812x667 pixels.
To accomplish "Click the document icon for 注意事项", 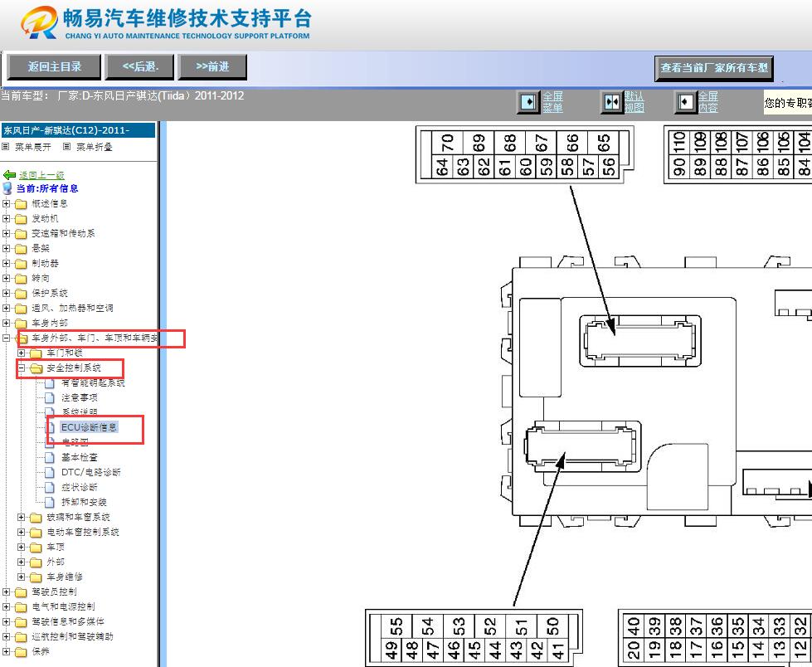I will tap(50, 397).
